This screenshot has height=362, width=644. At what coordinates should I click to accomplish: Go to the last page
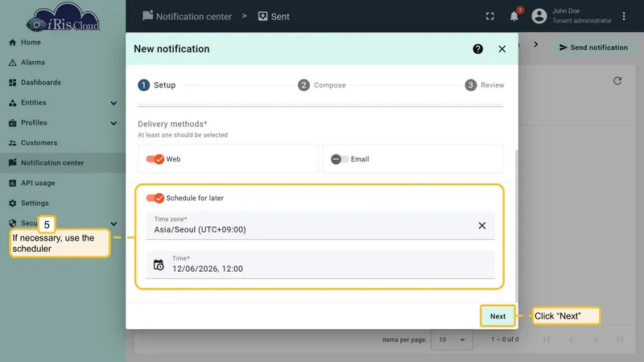tap(619, 339)
